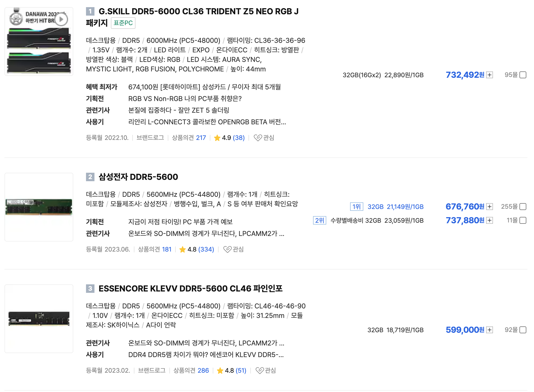This screenshot has width=534, height=392.
Task: Play the G.SKILL product video
Action: 61,19
